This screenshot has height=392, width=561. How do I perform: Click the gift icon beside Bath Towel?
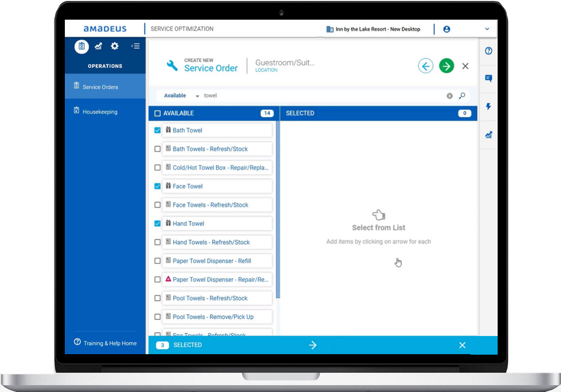click(x=168, y=130)
